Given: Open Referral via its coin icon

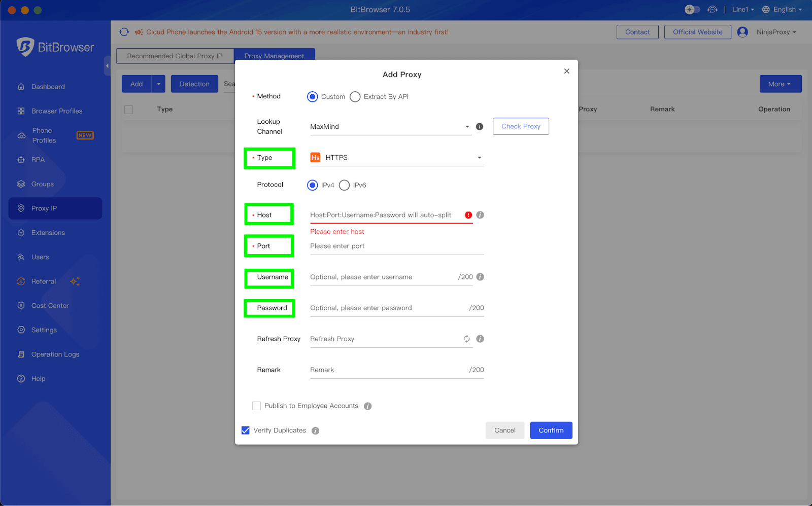Looking at the screenshot, I should click(x=21, y=281).
